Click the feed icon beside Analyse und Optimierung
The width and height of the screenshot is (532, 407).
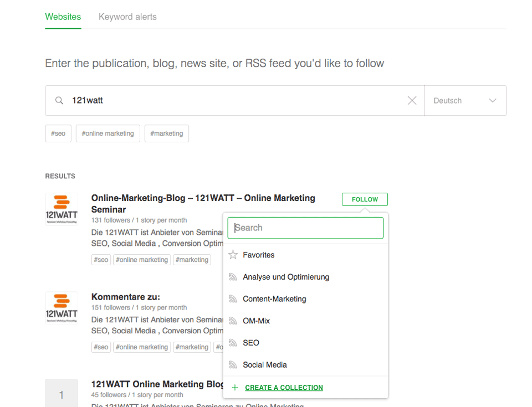(232, 277)
